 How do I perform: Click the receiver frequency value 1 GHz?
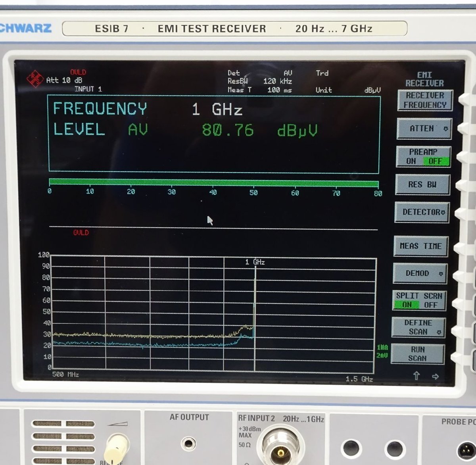[x=217, y=110]
